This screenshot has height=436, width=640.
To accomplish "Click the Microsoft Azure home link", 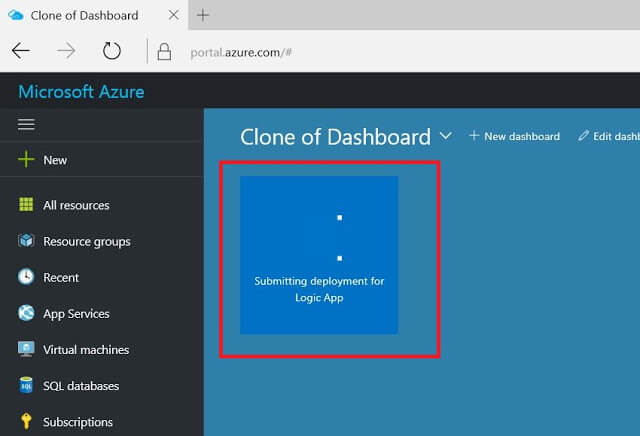I will pos(81,92).
